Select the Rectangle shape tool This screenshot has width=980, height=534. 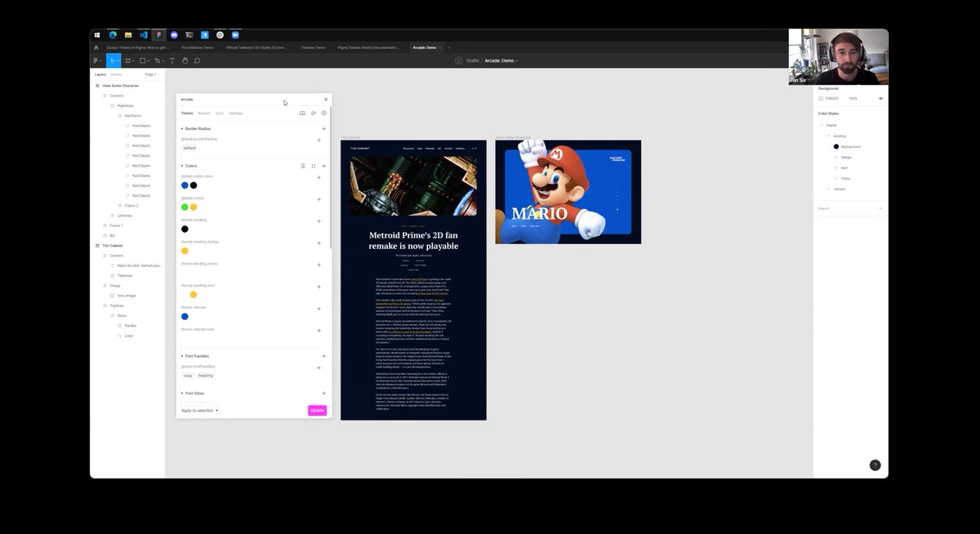pos(142,60)
